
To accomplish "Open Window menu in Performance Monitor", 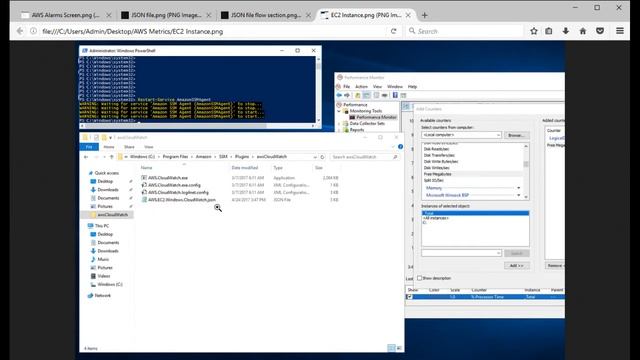I will click(x=395, y=87).
